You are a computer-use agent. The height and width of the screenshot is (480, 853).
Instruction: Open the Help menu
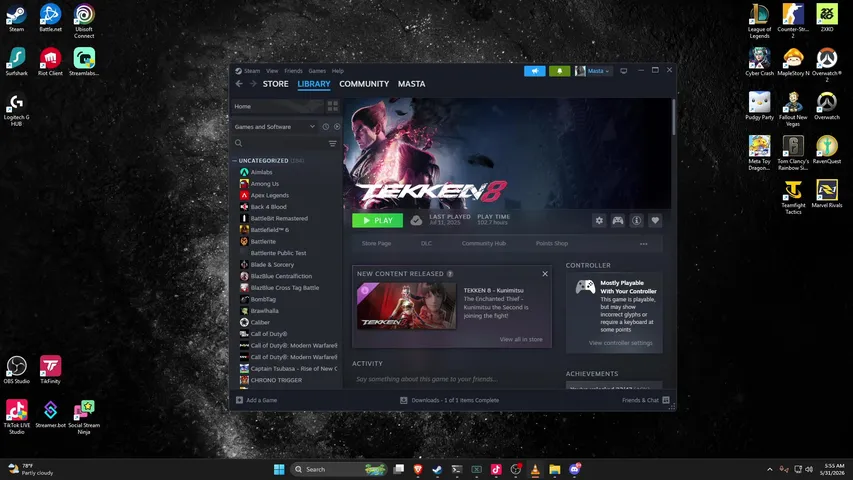338,71
